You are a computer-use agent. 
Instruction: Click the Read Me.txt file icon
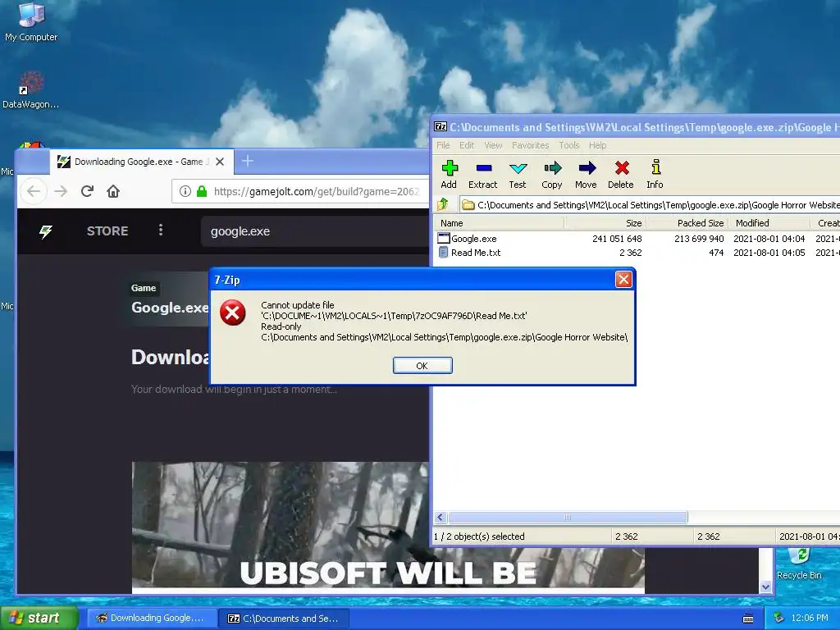(444, 253)
